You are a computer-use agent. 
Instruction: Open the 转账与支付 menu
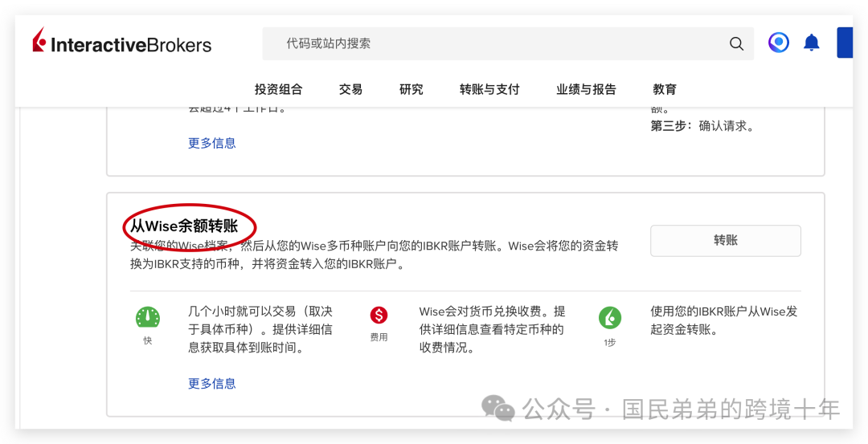pos(489,90)
